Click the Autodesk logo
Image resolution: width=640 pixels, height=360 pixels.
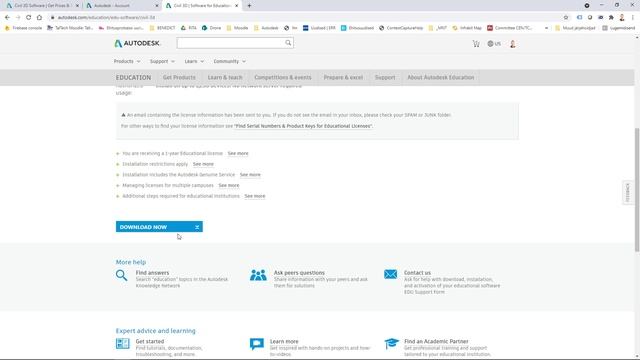pyautogui.click(x=137, y=43)
